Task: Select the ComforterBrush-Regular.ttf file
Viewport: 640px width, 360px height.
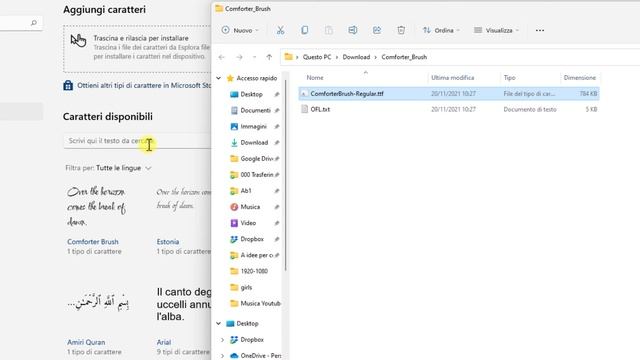Action: click(449, 93)
